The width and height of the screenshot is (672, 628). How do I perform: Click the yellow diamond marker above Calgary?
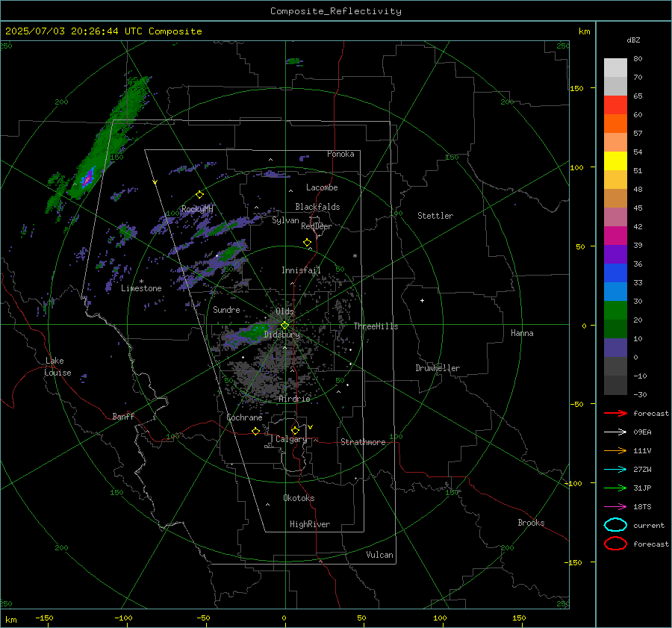tap(295, 430)
